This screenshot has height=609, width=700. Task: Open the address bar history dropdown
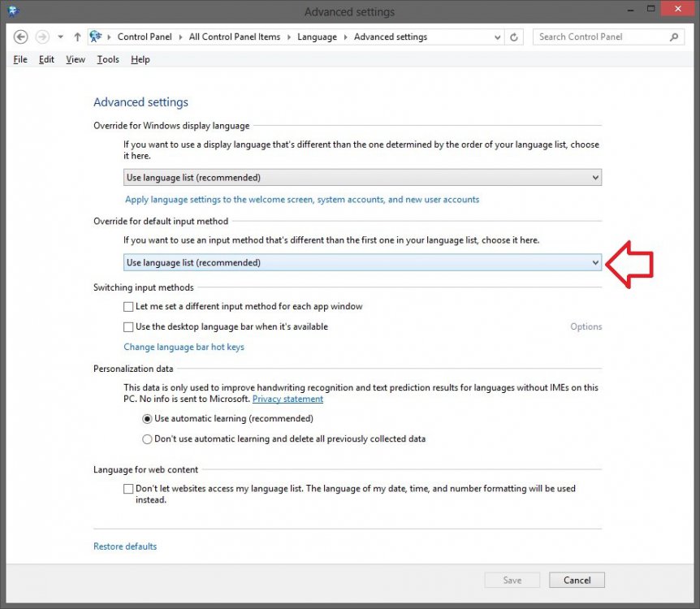point(498,37)
